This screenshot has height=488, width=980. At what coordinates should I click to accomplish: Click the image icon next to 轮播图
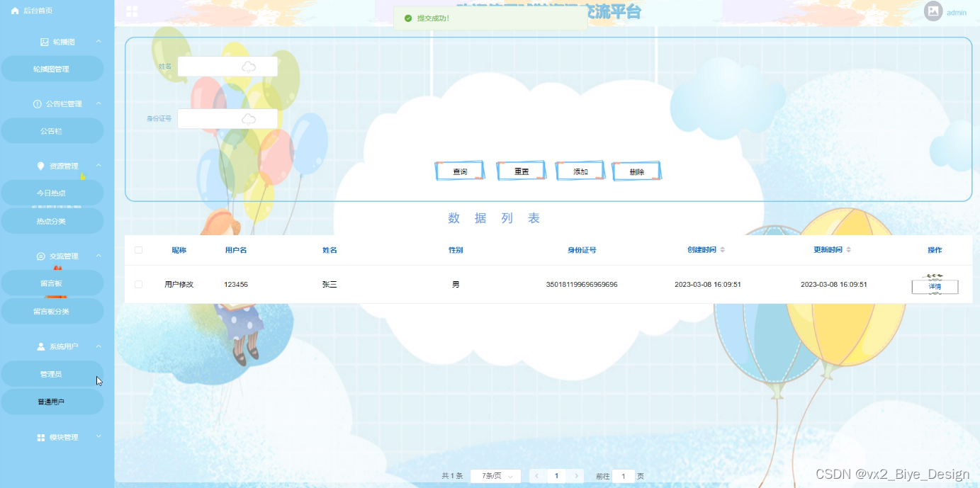pyautogui.click(x=45, y=42)
